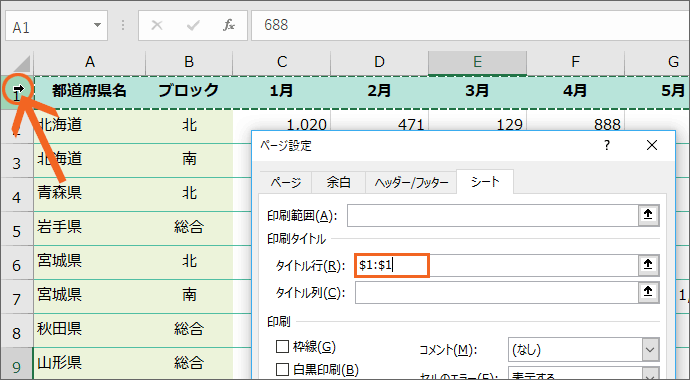Click the タイトル行 input containing $1:$1
The image size is (690, 380).
[496, 265]
